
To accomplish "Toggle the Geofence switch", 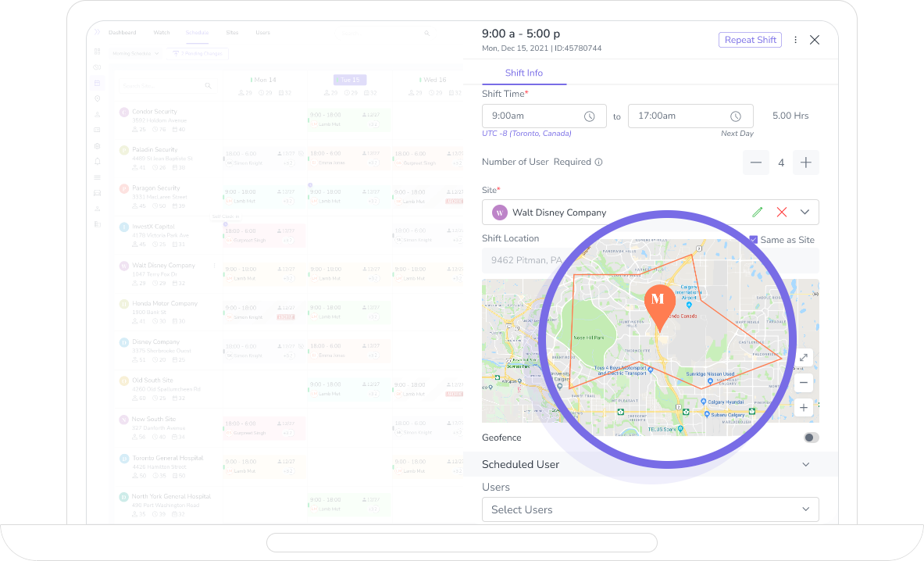I will point(812,438).
